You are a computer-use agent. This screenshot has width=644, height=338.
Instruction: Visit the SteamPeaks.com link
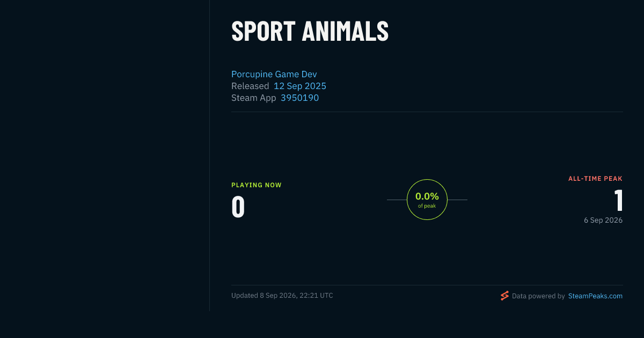coord(595,296)
